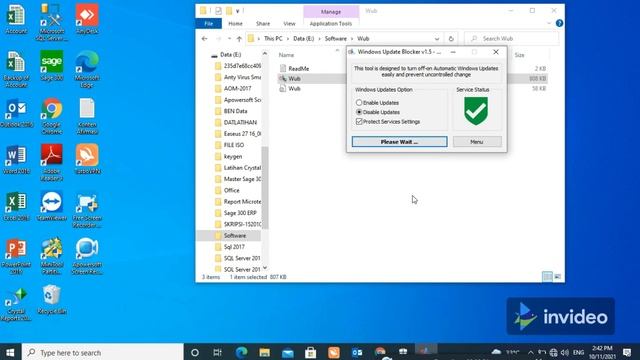The height and width of the screenshot is (360, 640).
Task: Expand the ribbon chevron
Action: (x=549, y=24)
